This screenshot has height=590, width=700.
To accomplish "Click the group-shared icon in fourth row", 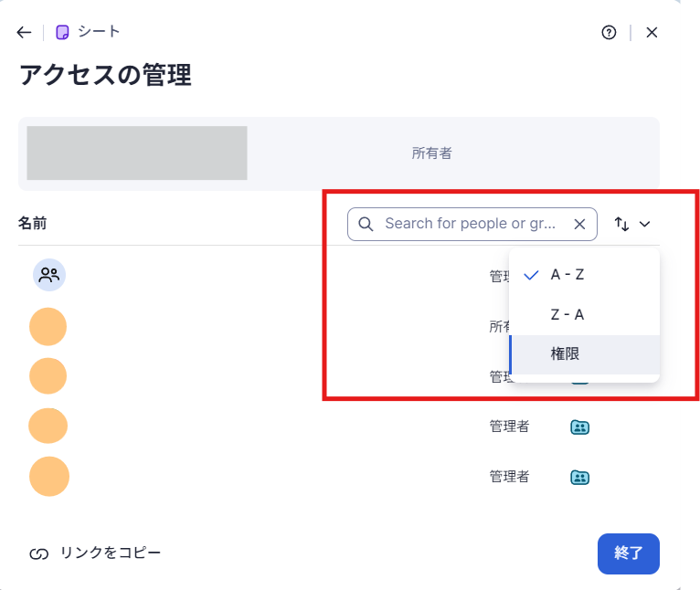I will point(579,427).
